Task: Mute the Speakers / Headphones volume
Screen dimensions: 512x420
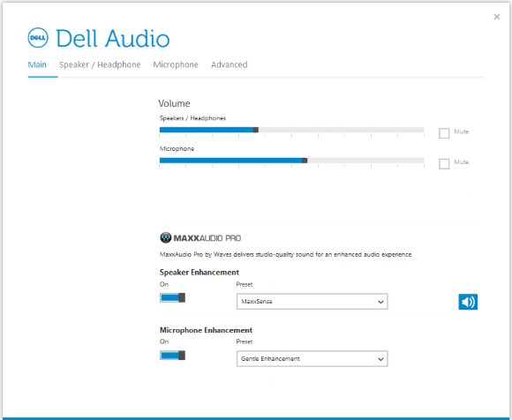Action: 444,133
